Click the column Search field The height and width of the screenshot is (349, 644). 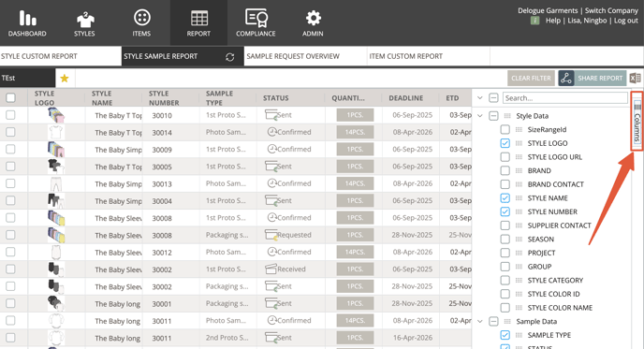(565, 98)
